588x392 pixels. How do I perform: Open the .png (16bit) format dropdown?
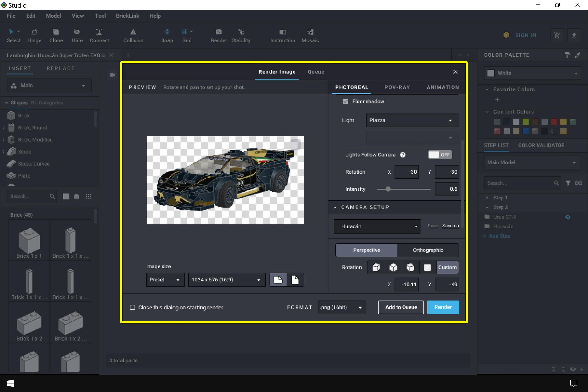(341, 307)
